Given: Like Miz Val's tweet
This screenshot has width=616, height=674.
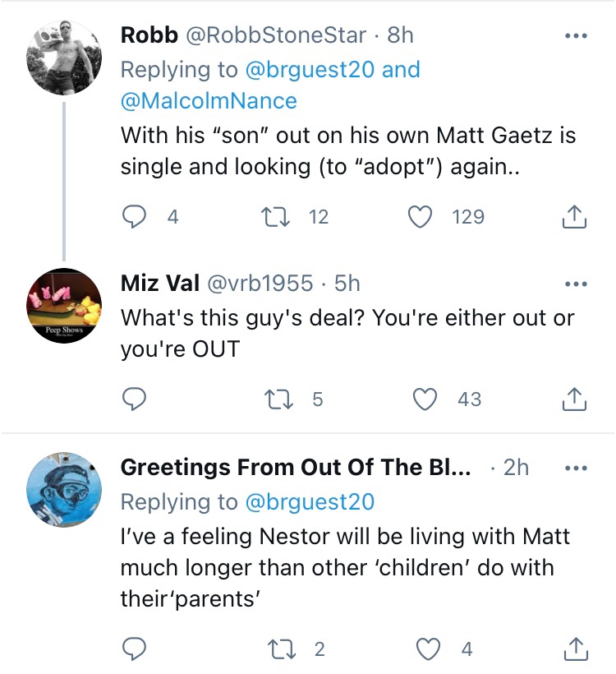Looking at the screenshot, I should click(425, 399).
